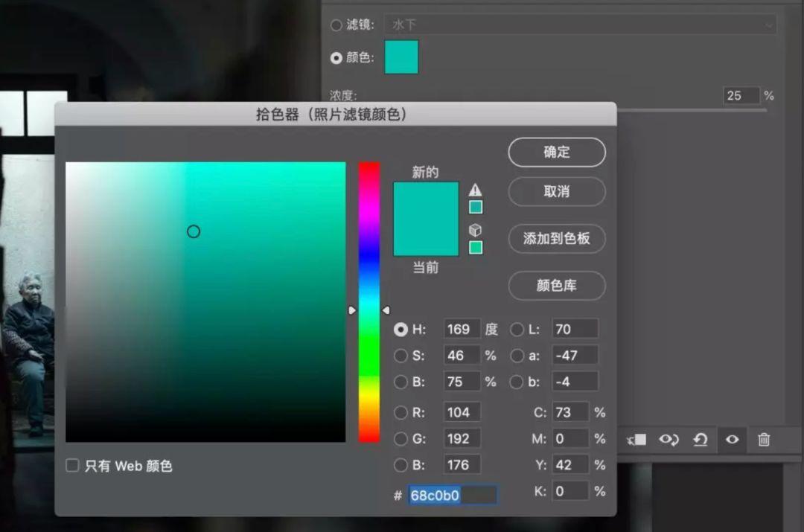Click the out-of-gamut warning triangle

[475, 188]
